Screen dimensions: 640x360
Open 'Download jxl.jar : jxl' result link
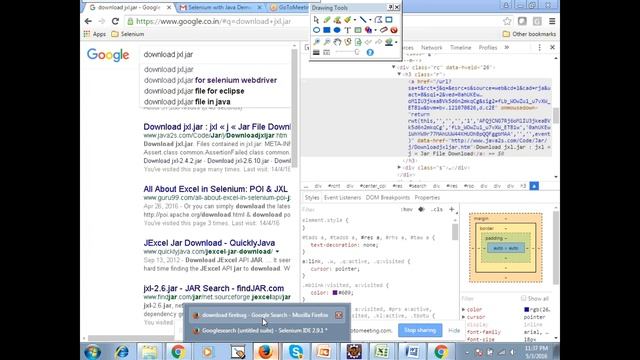217,127
